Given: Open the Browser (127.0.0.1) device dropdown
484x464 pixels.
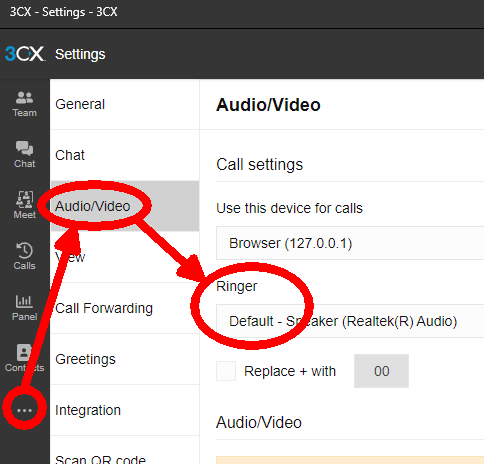Looking at the screenshot, I should pos(350,243).
